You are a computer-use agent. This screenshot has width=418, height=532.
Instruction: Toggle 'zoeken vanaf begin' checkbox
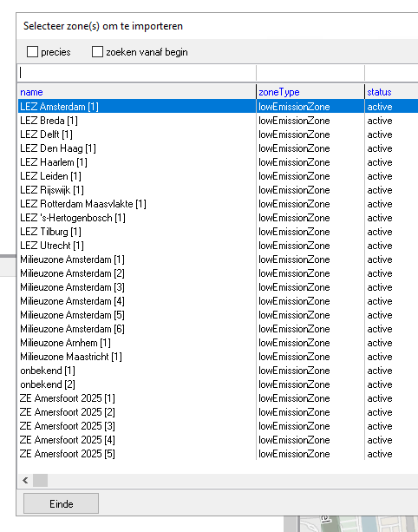coord(97,52)
